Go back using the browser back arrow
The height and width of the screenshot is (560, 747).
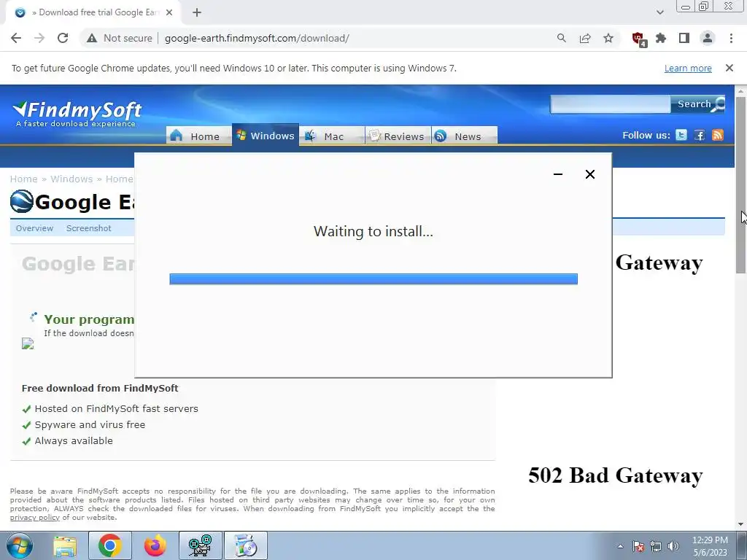coord(16,38)
